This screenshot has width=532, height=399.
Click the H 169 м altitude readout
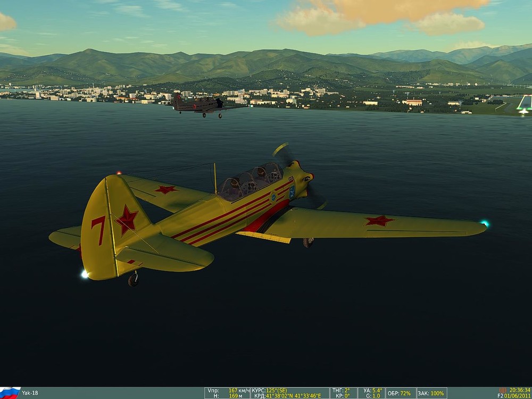pos(227,396)
